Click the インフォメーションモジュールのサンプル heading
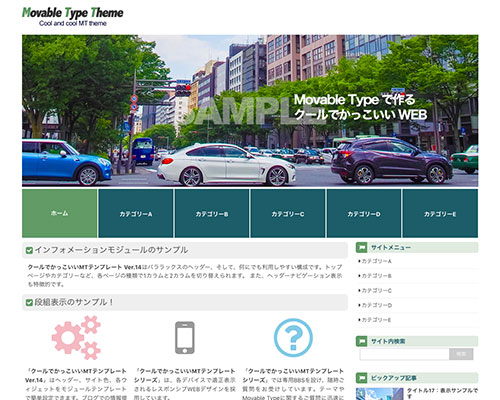 tap(111, 250)
